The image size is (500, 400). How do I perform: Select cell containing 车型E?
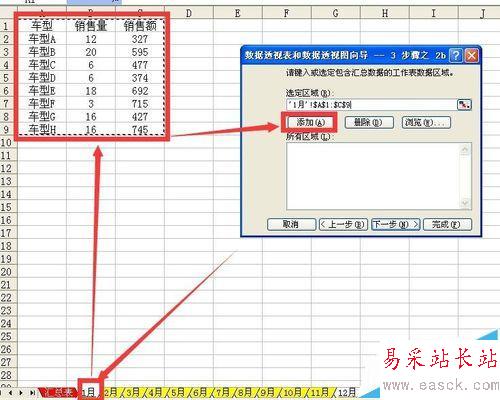[42, 91]
